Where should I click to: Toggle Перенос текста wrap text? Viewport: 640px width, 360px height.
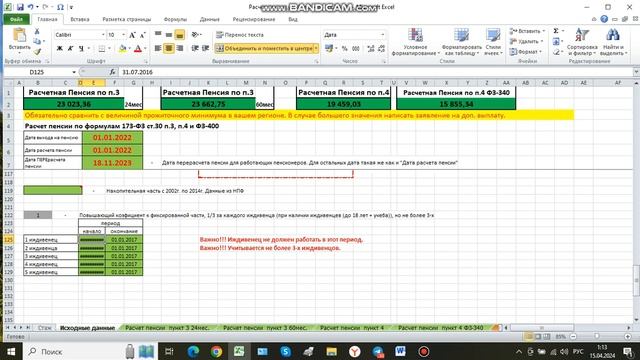point(240,35)
